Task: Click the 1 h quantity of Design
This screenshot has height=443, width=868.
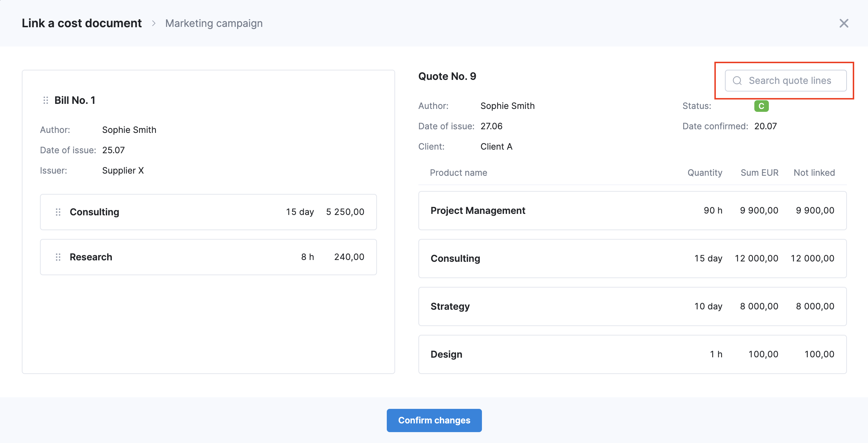Action: (716, 354)
